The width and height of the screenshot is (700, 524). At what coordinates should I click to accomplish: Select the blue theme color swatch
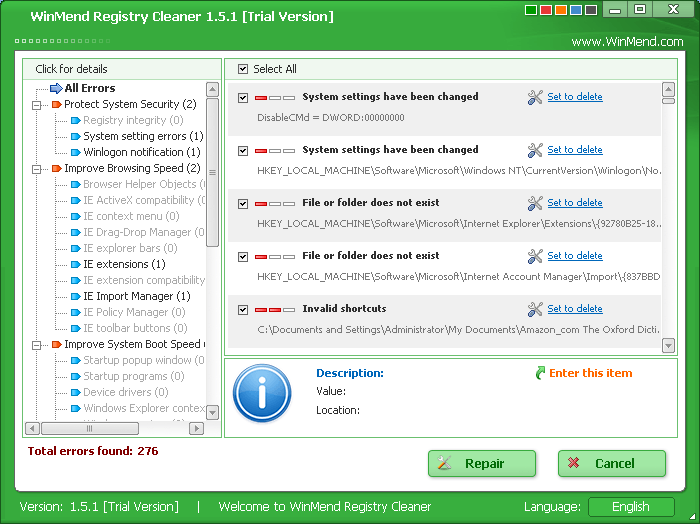[576, 10]
